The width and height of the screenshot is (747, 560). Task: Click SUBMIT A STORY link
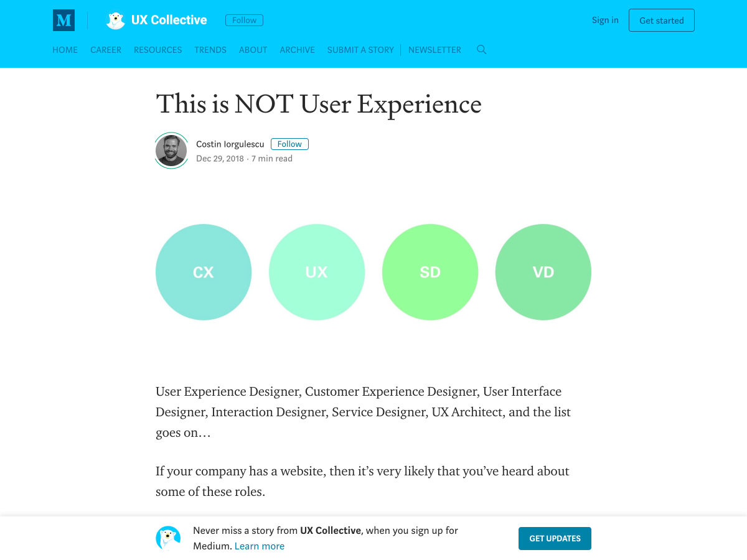(x=360, y=50)
